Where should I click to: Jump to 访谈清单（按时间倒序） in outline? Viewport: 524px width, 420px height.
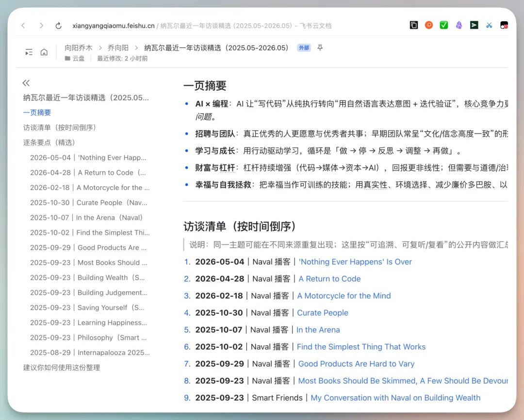click(x=60, y=128)
